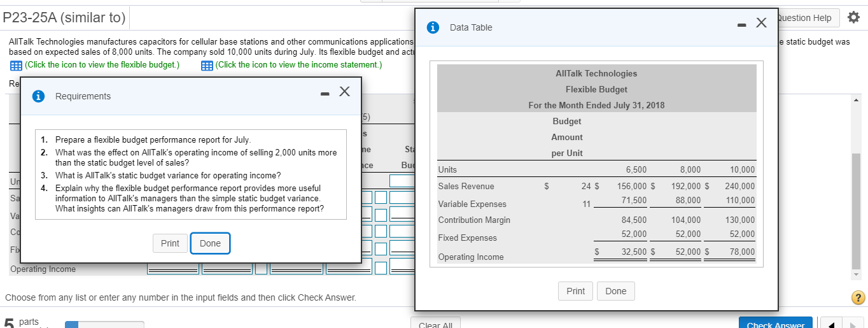Select the "240,000" sales revenue value

[x=739, y=187]
